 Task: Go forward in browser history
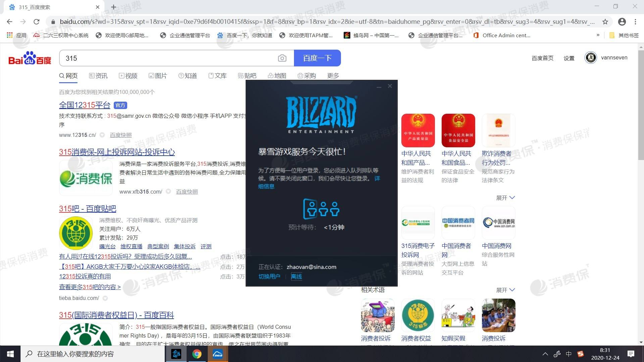pyautogui.click(x=23, y=22)
